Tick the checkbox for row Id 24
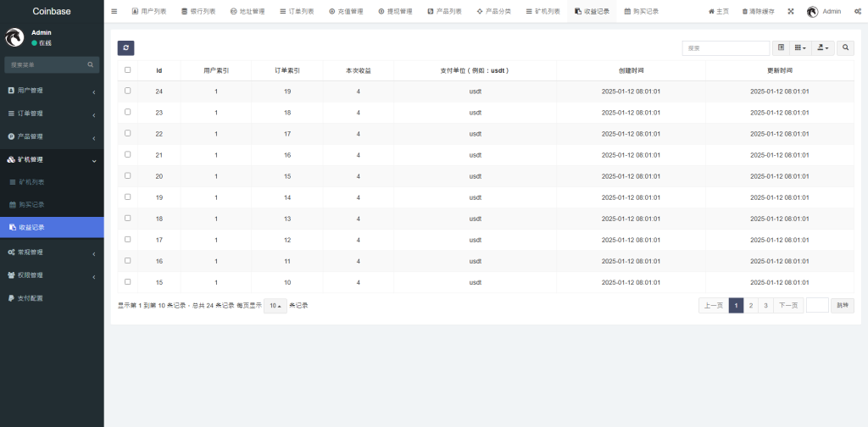The image size is (868, 427). tap(128, 91)
